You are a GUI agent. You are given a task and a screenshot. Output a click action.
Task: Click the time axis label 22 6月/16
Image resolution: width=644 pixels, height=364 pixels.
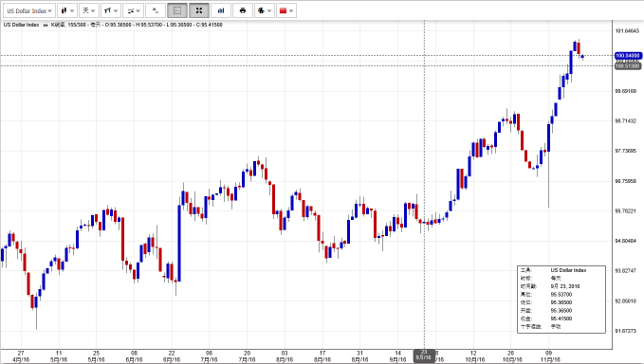pos(172,356)
